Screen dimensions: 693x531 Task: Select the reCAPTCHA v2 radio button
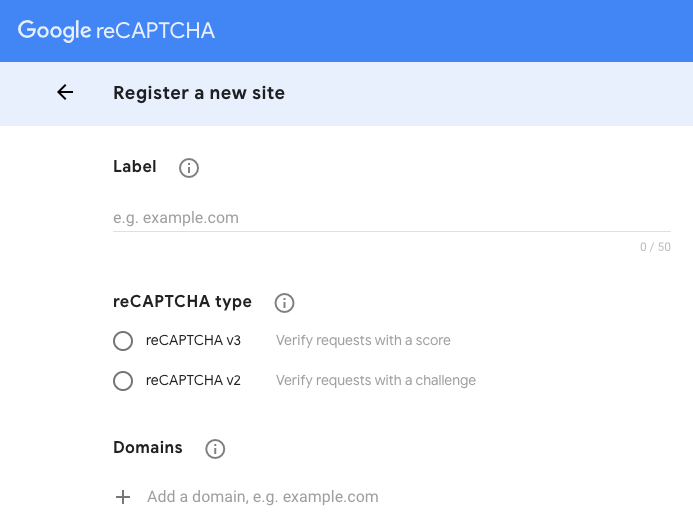(123, 381)
